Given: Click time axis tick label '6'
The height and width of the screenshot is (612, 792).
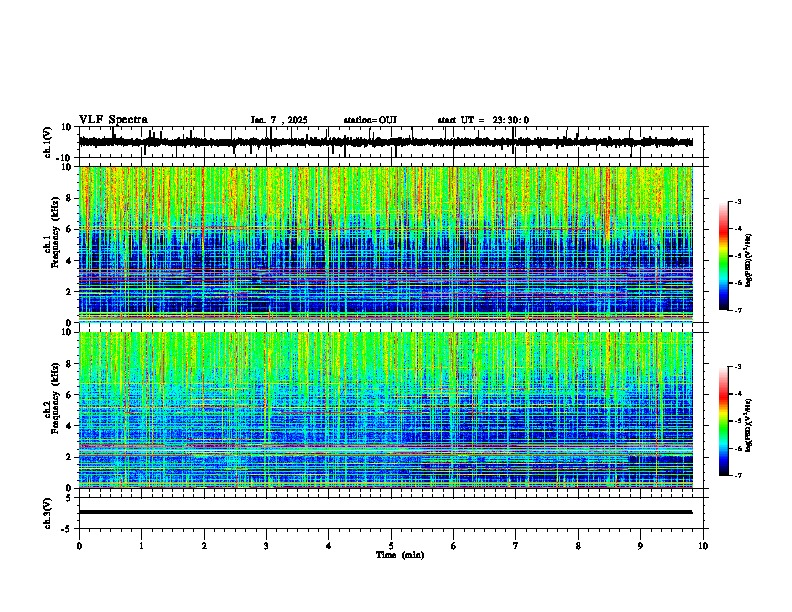Looking at the screenshot, I should pyautogui.click(x=454, y=546).
